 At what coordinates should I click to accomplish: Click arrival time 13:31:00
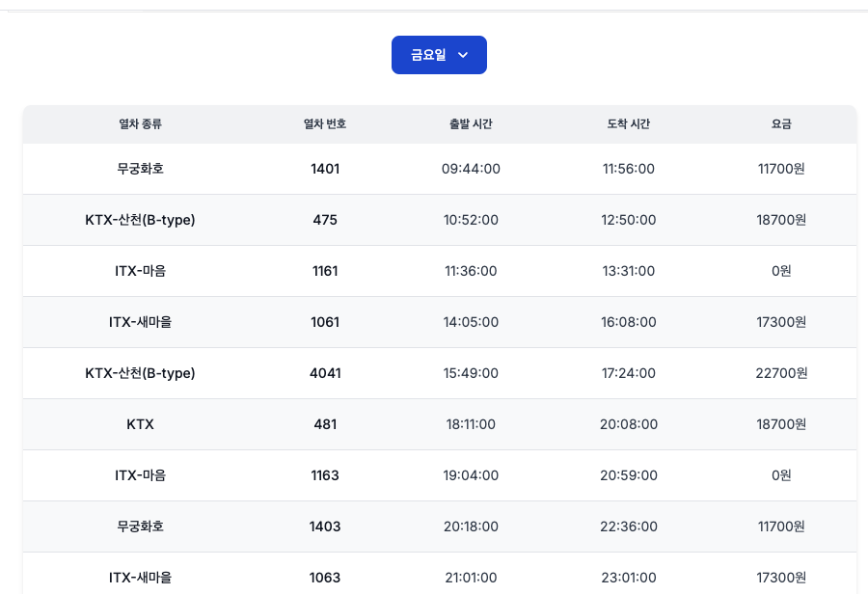[628, 271]
